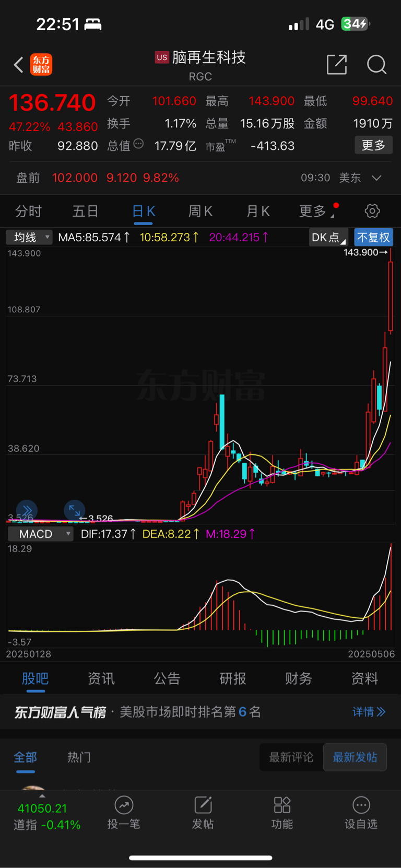This screenshot has width=401, height=868.
Task: Tap the 投一笔 icon
Action: tap(124, 805)
